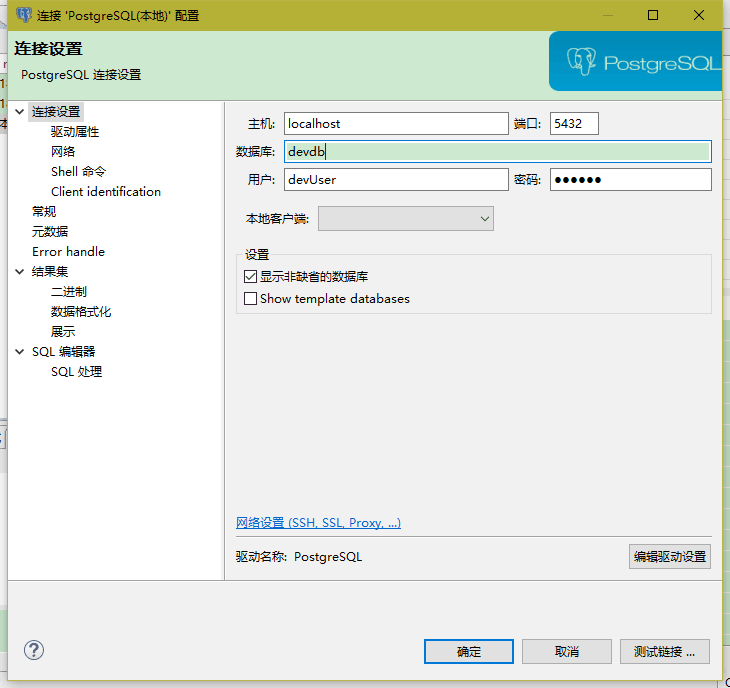This screenshot has height=688, width=730.
Task: Collapse the 结果集 tree node
Action: [x=20, y=271]
